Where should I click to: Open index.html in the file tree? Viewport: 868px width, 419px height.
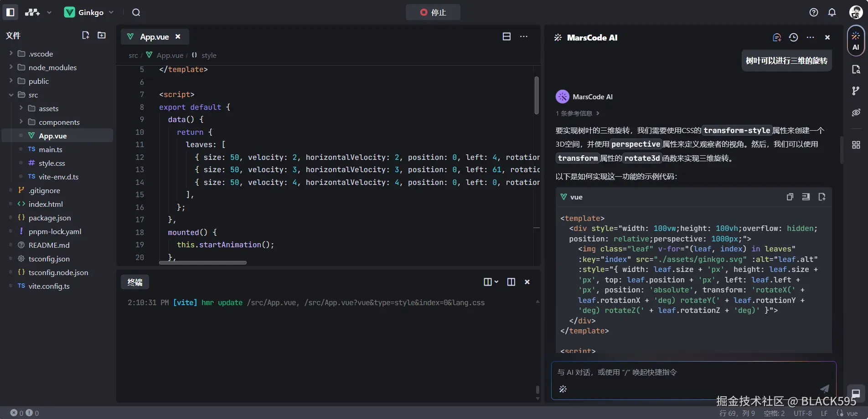click(57, 204)
